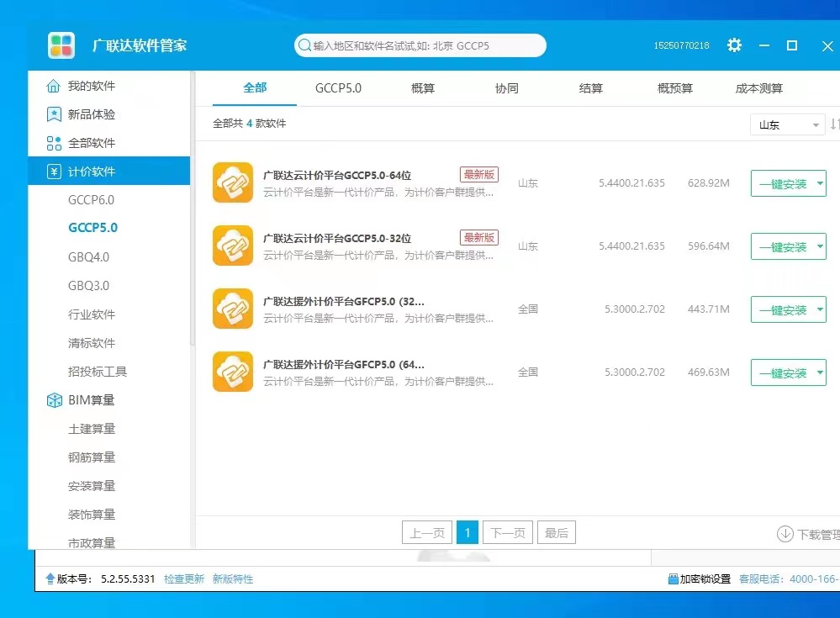
Task: Select 清标软件 in the sidebar
Action: coord(92,343)
